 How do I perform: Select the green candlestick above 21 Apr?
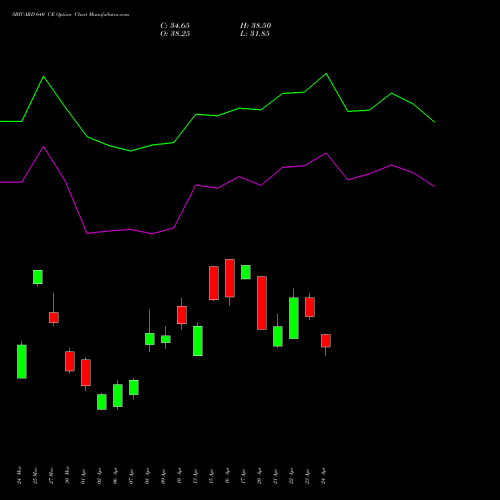pyautogui.click(x=278, y=336)
